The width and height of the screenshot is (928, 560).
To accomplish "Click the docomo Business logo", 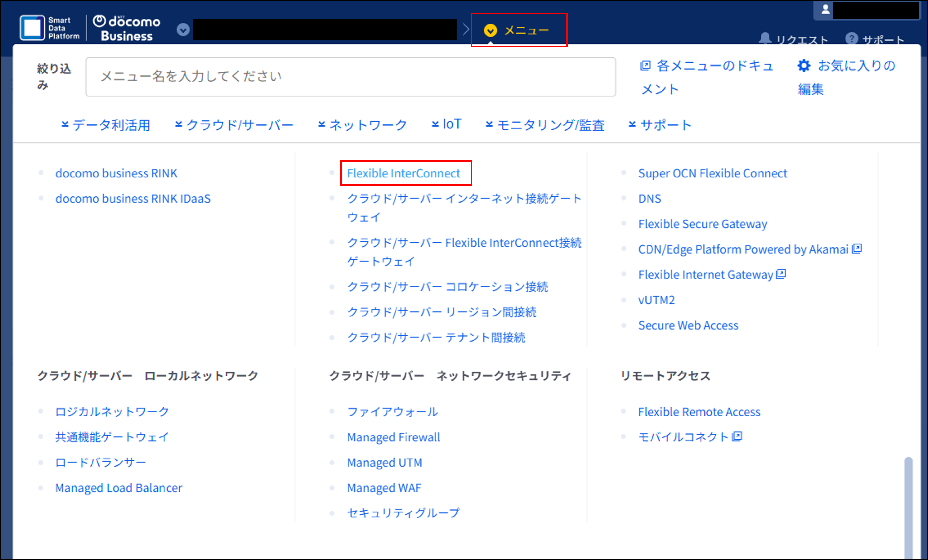I will point(127,28).
